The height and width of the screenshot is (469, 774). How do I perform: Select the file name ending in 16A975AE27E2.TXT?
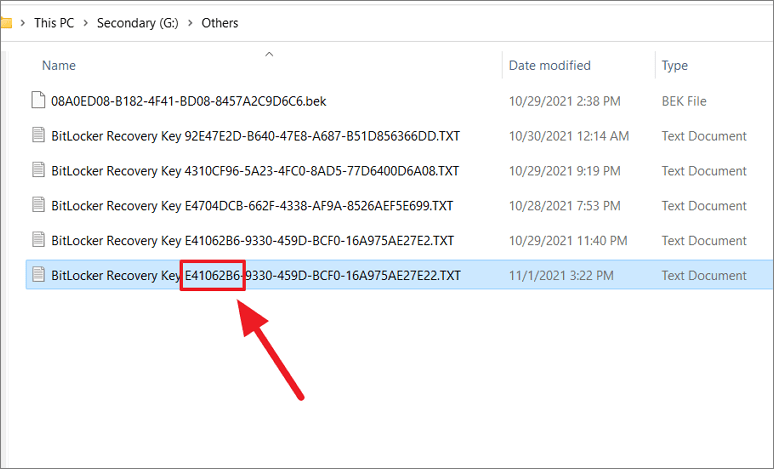253,240
